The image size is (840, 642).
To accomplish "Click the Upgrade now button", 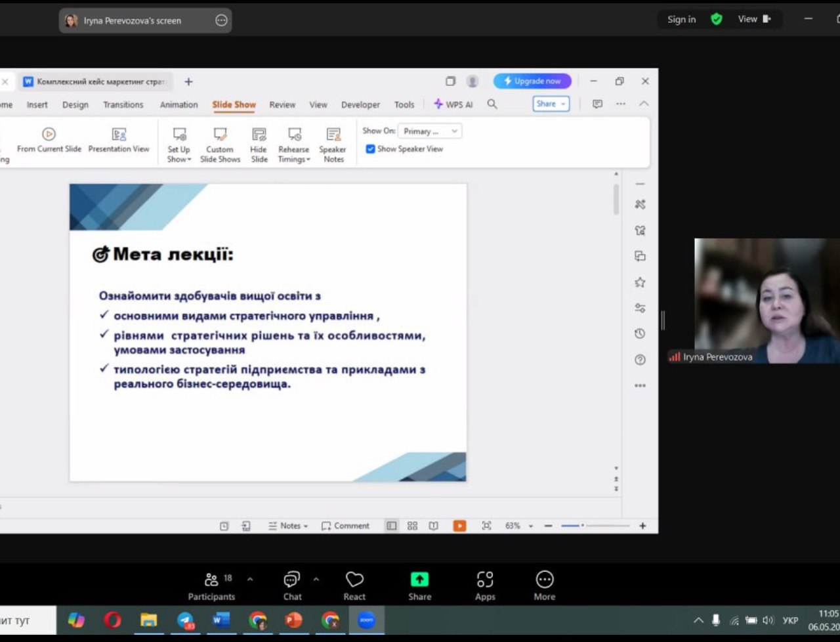I will (x=532, y=81).
